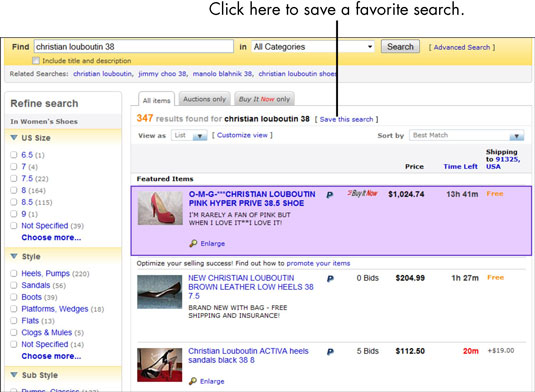Click 5 Bids text
The height and width of the screenshot is (392, 535).
tap(368, 351)
